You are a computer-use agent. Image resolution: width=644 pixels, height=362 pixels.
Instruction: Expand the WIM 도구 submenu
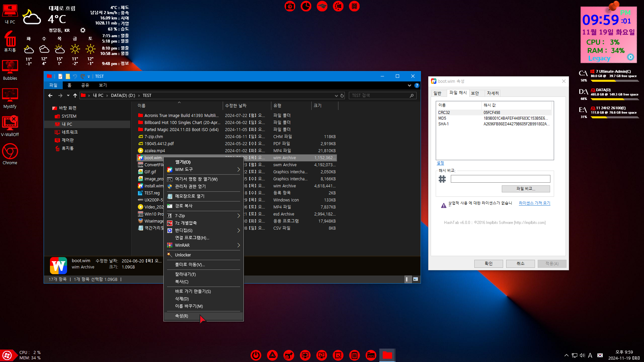pyautogui.click(x=238, y=170)
